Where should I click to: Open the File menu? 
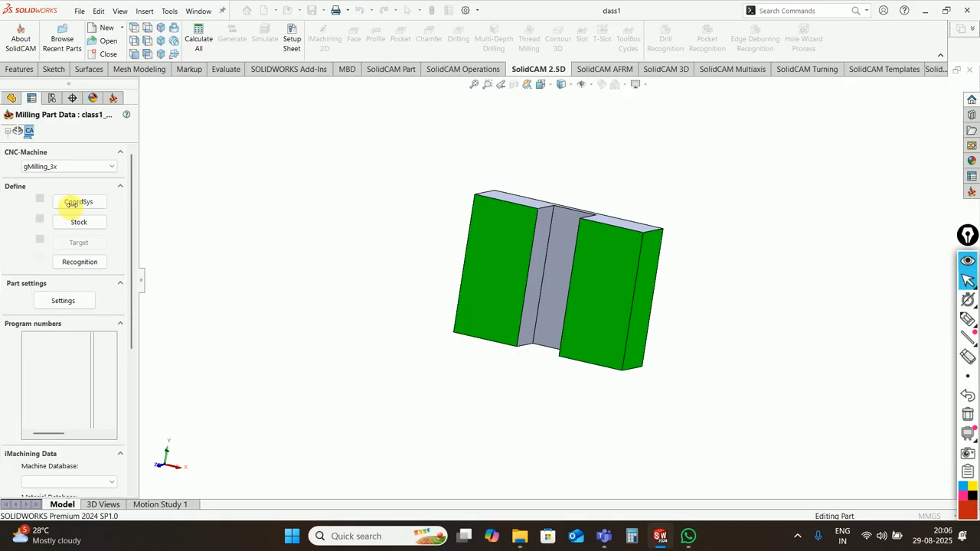[x=80, y=11]
